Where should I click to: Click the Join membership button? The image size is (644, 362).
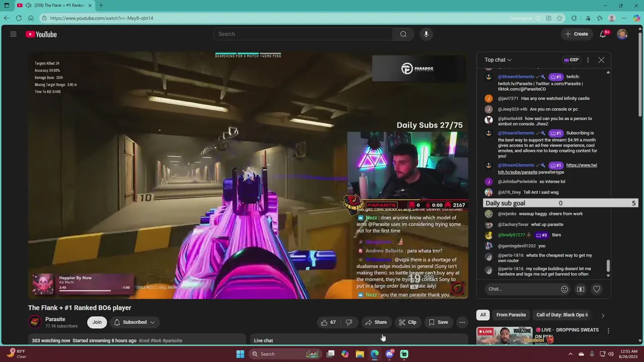(97, 322)
